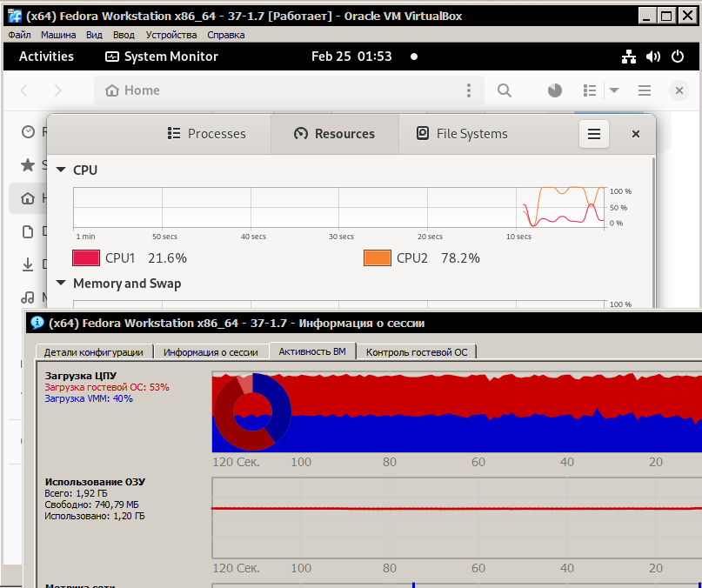Image resolution: width=702 pixels, height=588 pixels.
Task: Open Downloads icon in Files sidebar
Action: pos(29,264)
